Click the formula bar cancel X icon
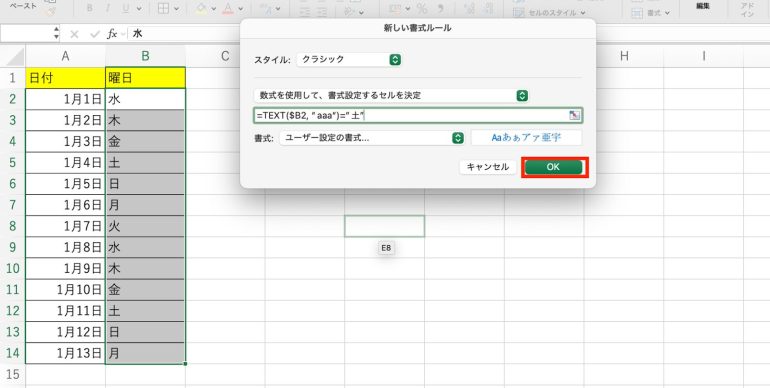Image resolution: width=770 pixels, height=388 pixels. pyautogui.click(x=74, y=34)
